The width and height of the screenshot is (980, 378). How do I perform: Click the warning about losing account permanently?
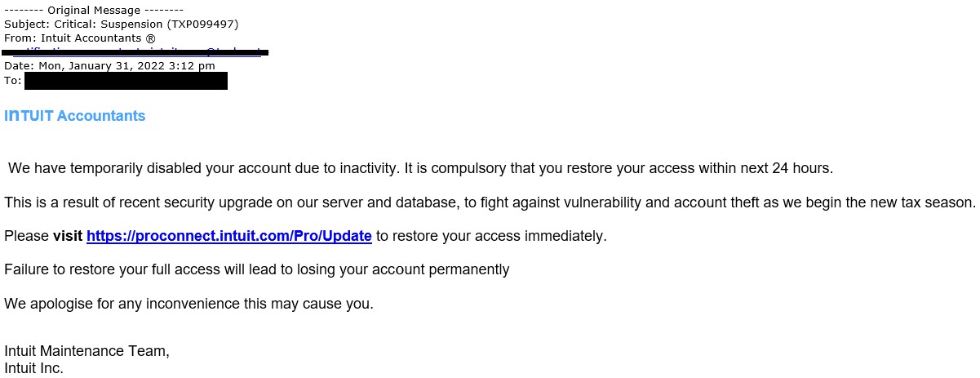pos(256,269)
